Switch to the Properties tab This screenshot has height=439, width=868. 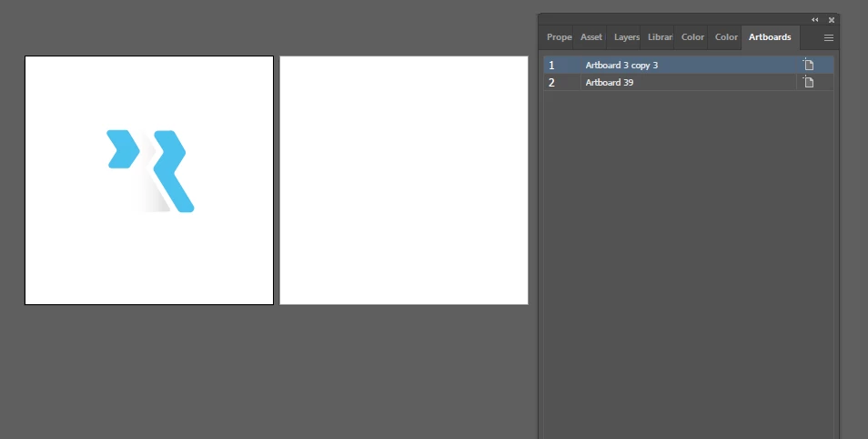click(x=558, y=37)
